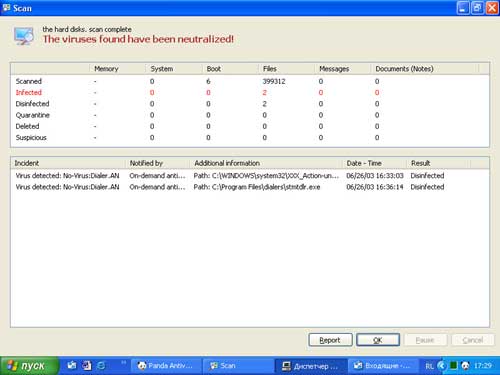The height and width of the screenshot is (375, 500).
Task: Click the Deleted row label
Action: [27, 127]
